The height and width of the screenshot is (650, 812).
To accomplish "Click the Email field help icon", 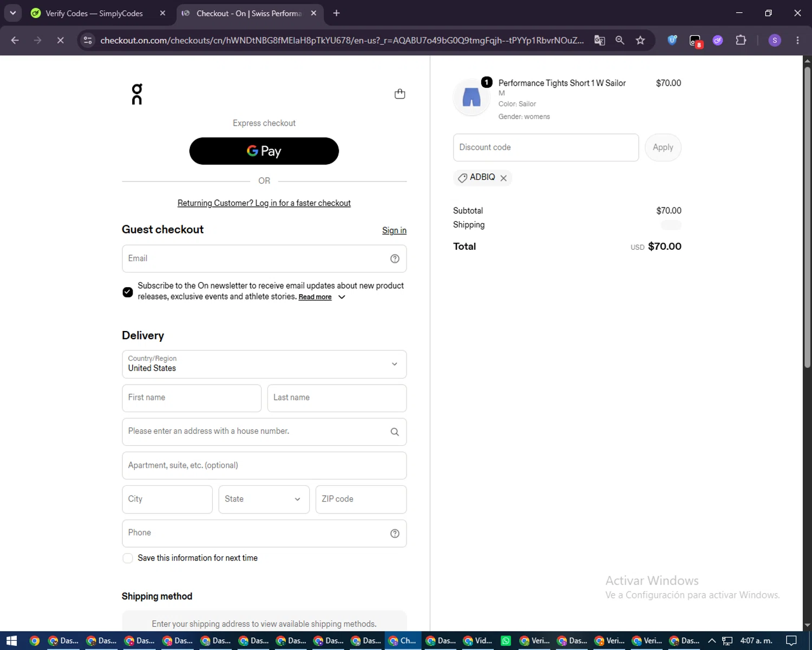I will [x=395, y=259].
